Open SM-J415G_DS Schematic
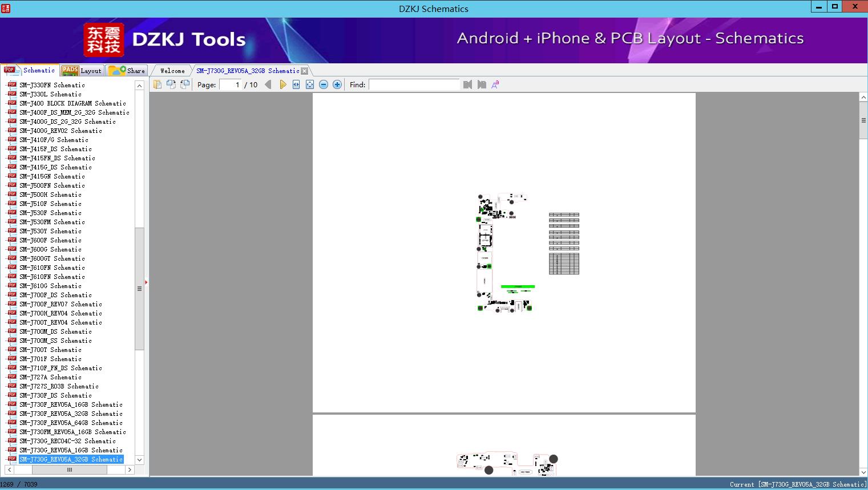The width and height of the screenshot is (868, 490). point(55,167)
